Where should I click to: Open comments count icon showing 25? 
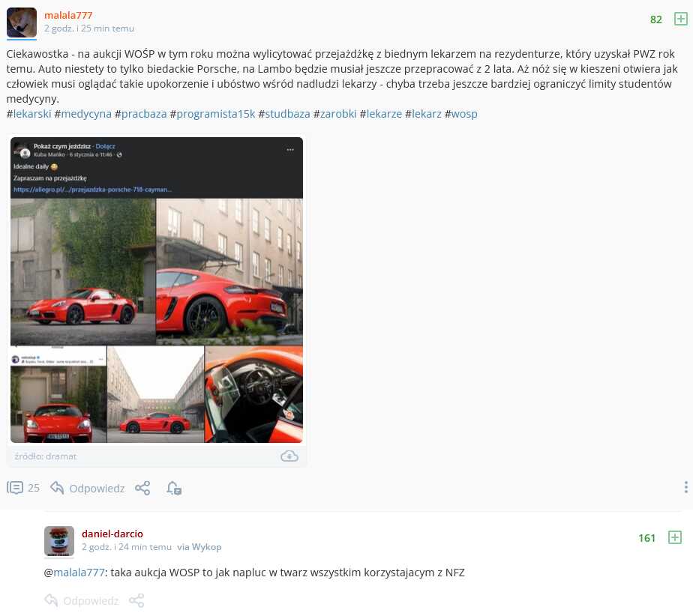23,488
